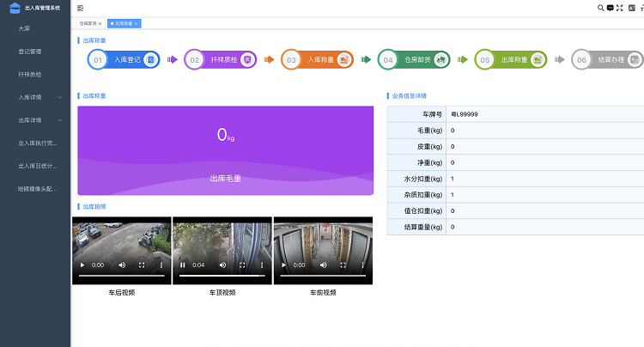Toggle browser fullscreen via header expand icon
Screen dimensions: 644x347
pos(620,8)
